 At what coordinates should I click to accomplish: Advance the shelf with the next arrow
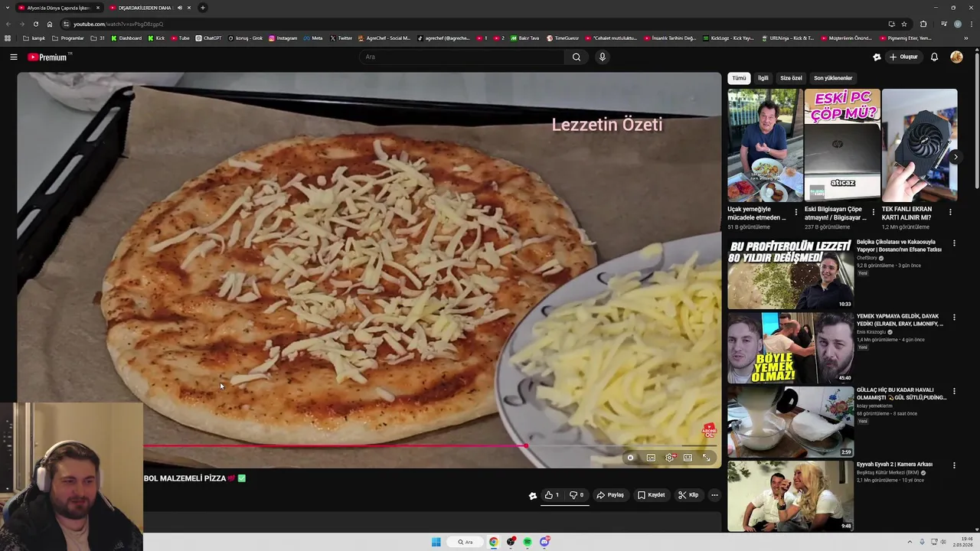[x=955, y=157]
